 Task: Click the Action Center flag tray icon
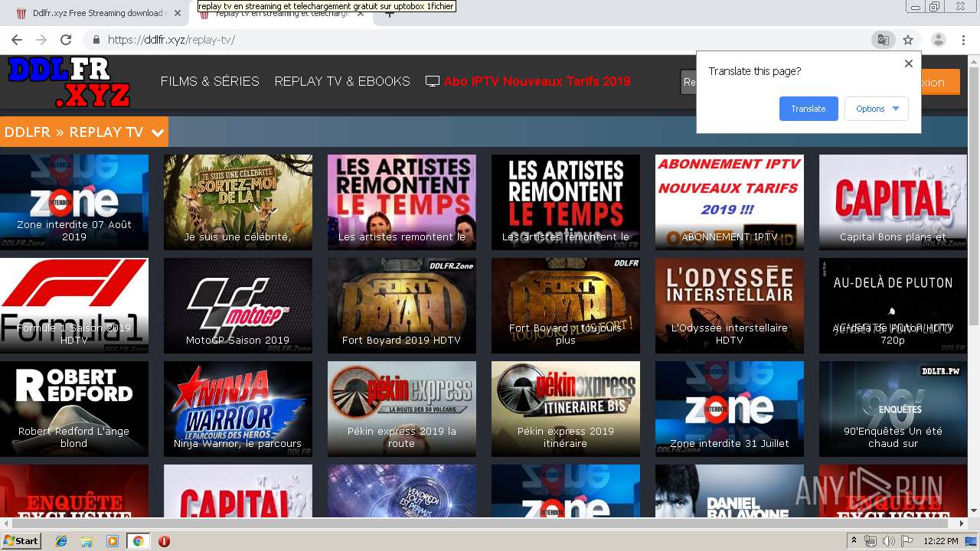(906, 541)
